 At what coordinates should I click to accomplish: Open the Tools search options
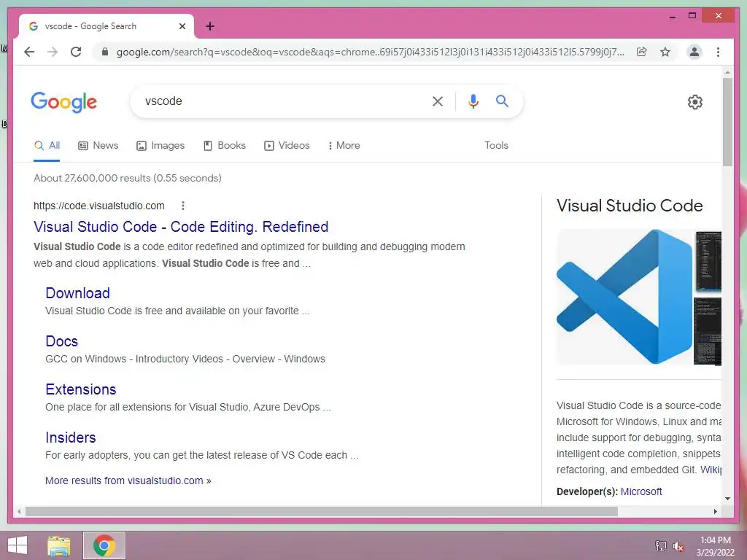(x=496, y=145)
